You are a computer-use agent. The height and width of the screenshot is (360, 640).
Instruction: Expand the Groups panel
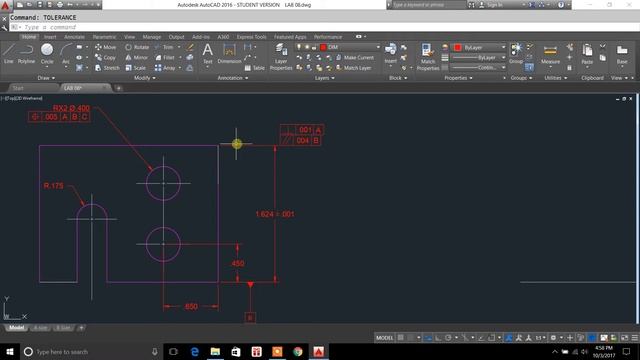click(521, 78)
